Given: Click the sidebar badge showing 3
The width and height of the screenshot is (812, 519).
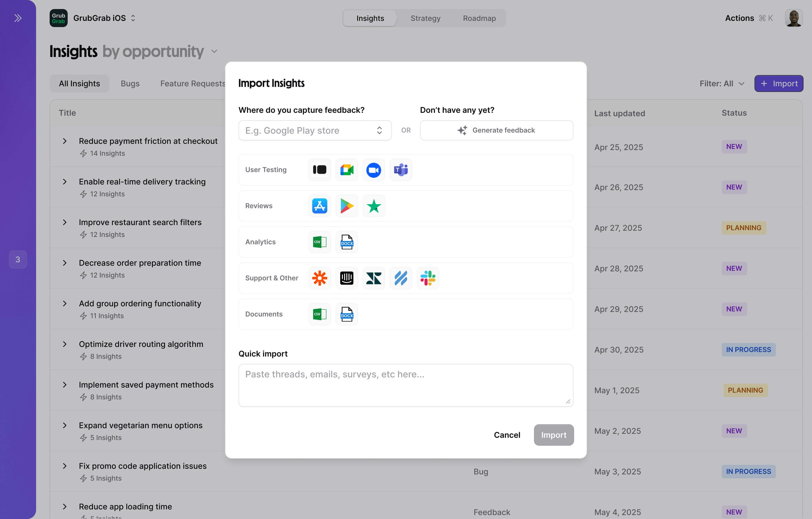Looking at the screenshot, I should 18,259.
